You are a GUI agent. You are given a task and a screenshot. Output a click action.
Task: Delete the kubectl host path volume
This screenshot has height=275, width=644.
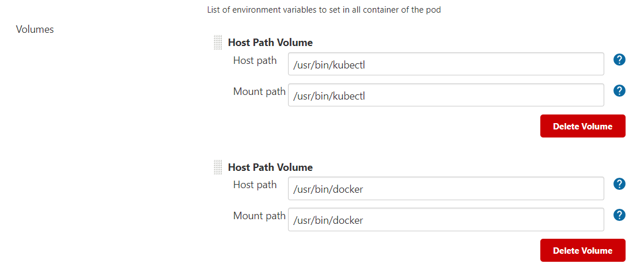(583, 126)
